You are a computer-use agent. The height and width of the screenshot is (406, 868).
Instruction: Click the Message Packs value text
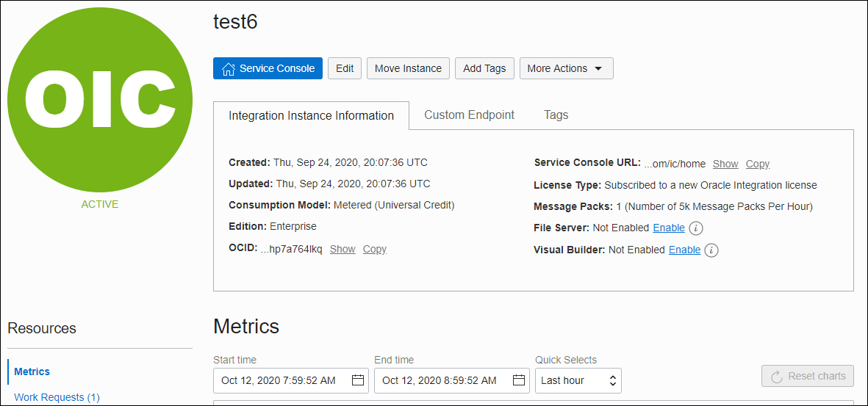pyautogui.click(x=714, y=206)
